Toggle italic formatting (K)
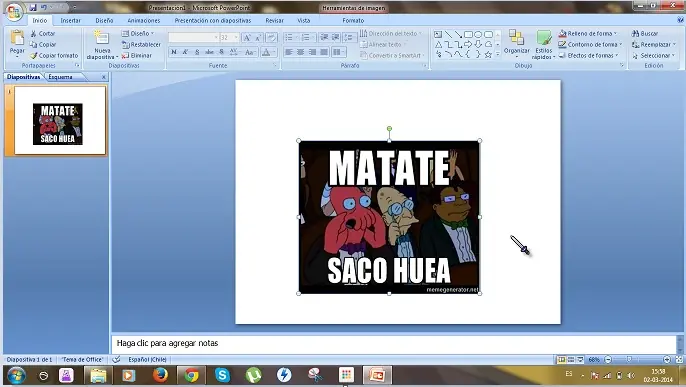The height and width of the screenshot is (387, 686). click(185, 52)
